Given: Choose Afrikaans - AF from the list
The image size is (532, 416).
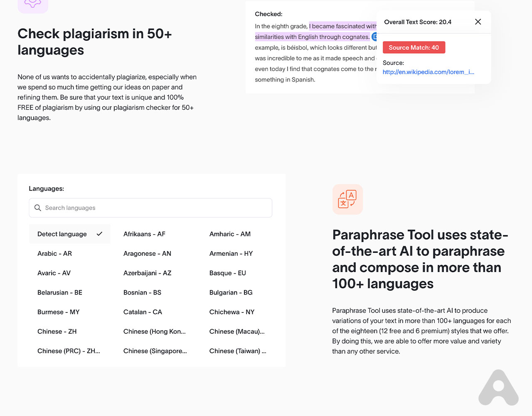Looking at the screenshot, I should (x=144, y=234).
